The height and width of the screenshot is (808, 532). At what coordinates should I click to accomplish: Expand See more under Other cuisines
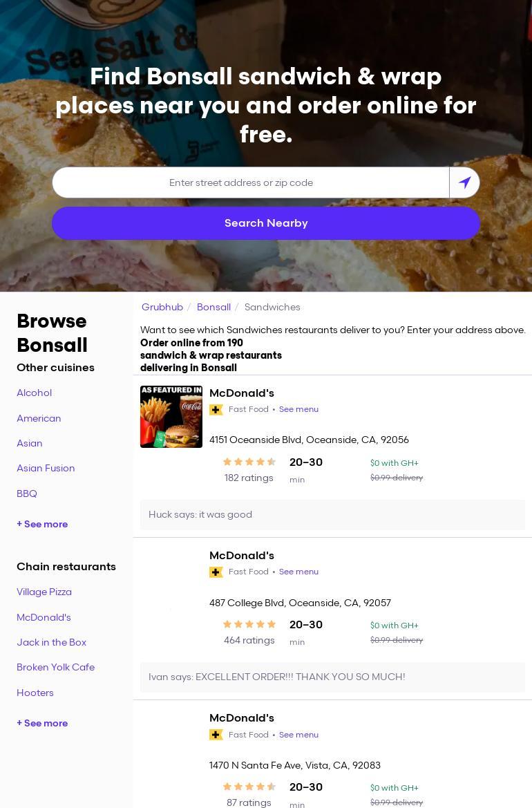(x=42, y=524)
